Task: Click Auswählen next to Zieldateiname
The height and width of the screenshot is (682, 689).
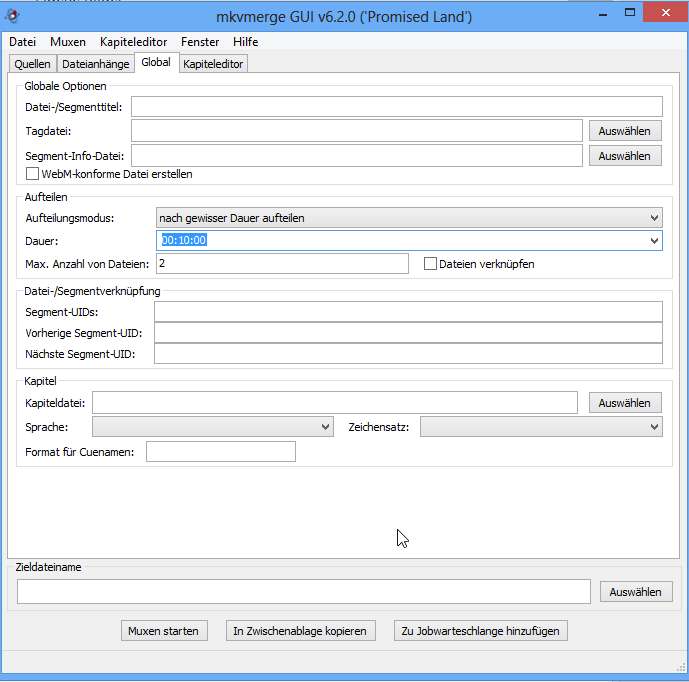Action: point(636,592)
